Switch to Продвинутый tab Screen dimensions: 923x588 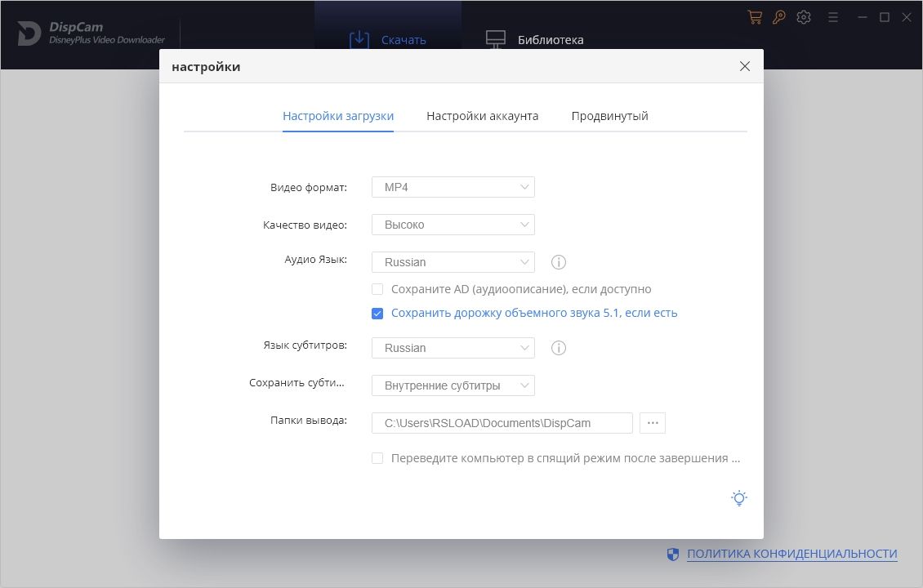point(609,116)
